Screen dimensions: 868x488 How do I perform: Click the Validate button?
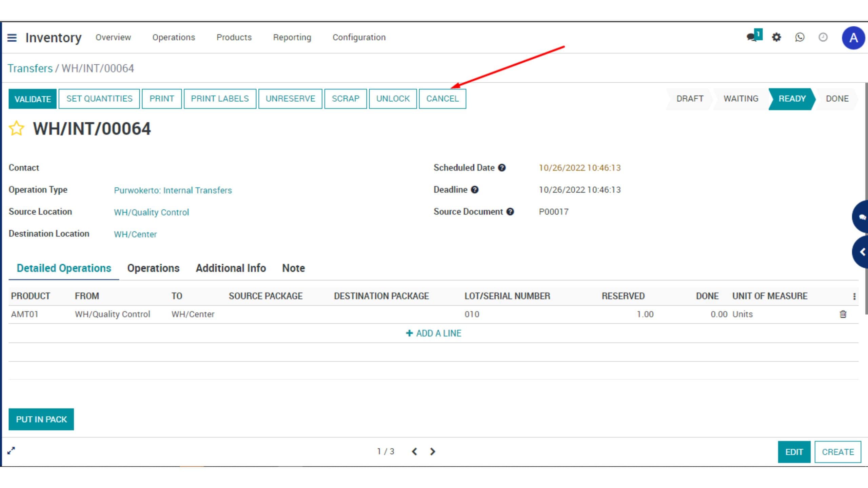[33, 99]
